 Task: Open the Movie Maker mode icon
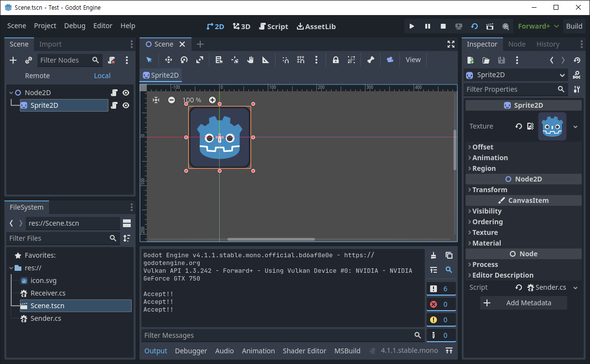click(x=505, y=26)
